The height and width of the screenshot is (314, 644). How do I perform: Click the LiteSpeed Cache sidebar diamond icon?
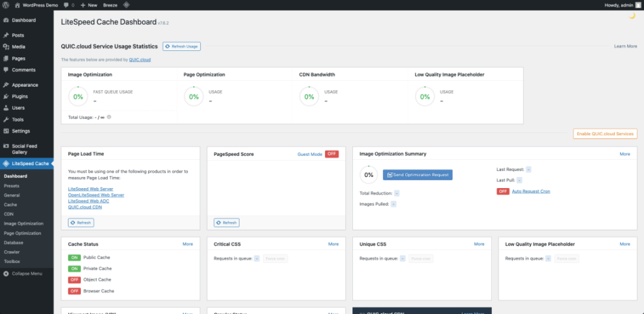coord(6,164)
